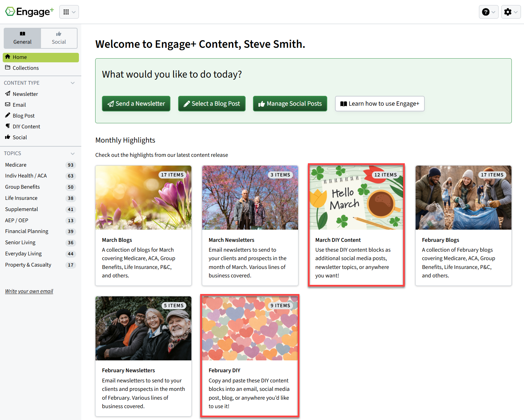The height and width of the screenshot is (420, 524).
Task: Open February Blogs cleanup thumbnail
Action: tap(463, 197)
